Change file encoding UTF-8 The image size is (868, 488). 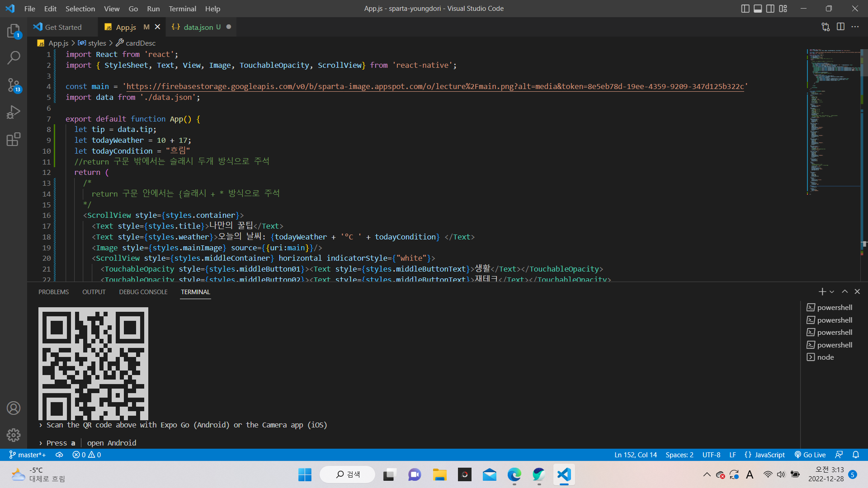[711, 455]
